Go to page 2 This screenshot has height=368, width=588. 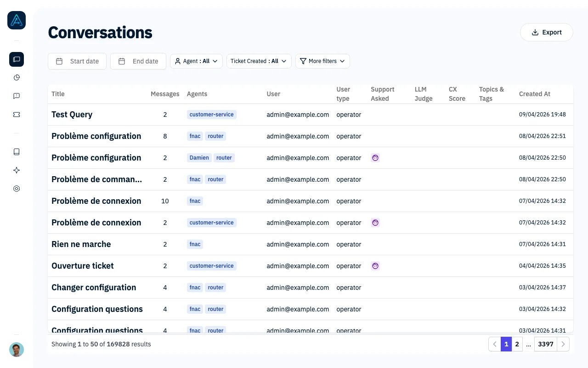(x=517, y=344)
